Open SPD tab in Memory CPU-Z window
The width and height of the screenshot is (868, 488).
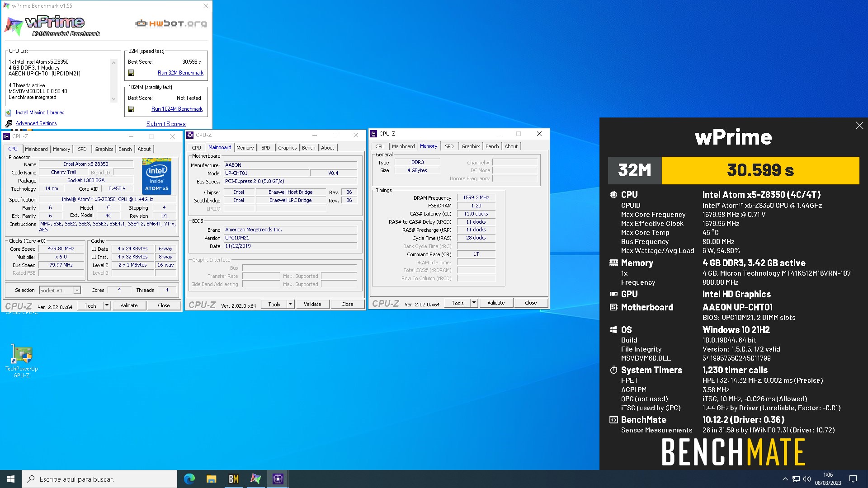pos(449,146)
